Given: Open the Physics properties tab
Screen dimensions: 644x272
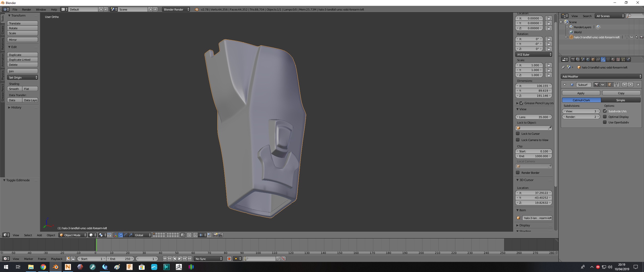Looking at the screenshot, I should pyautogui.click(x=628, y=59).
